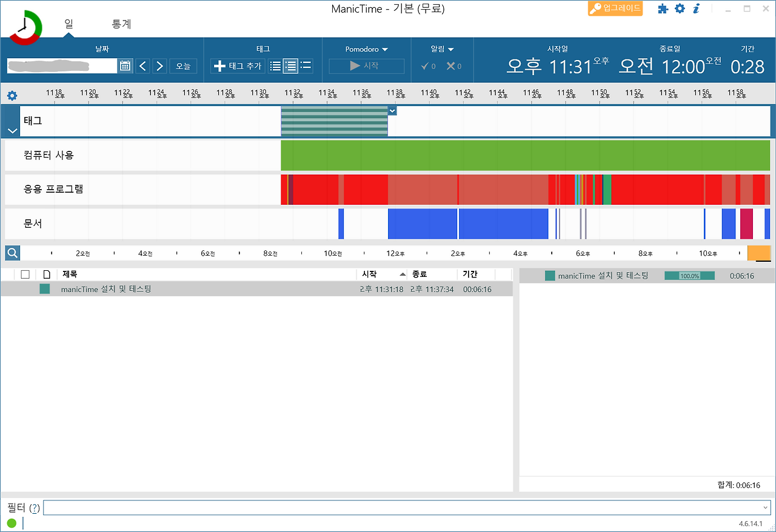Image resolution: width=776 pixels, height=532 pixels.
Task: Click the 'manicTime 설치 및 테스팅' summary entry
Action: click(x=603, y=276)
